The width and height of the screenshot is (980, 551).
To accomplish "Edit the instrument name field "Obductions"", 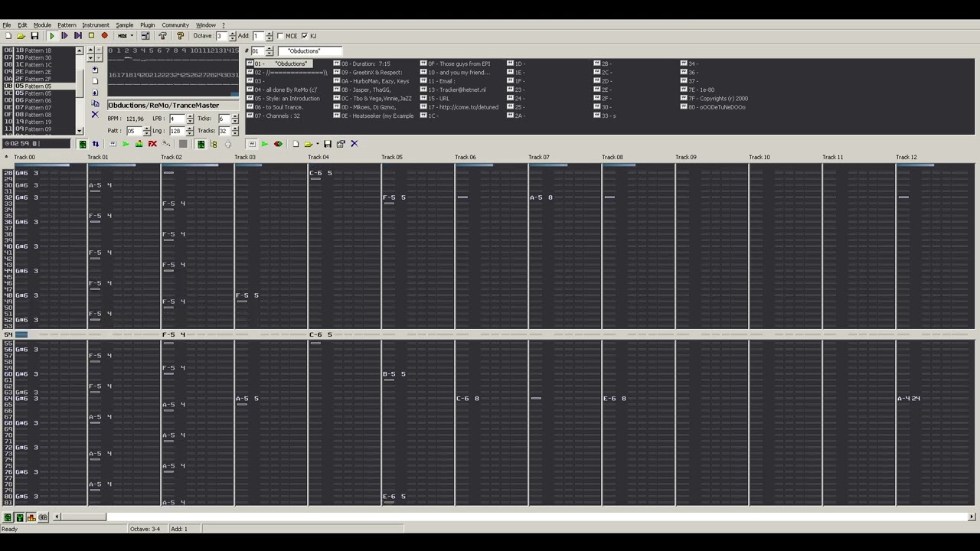I will coord(310,51).
